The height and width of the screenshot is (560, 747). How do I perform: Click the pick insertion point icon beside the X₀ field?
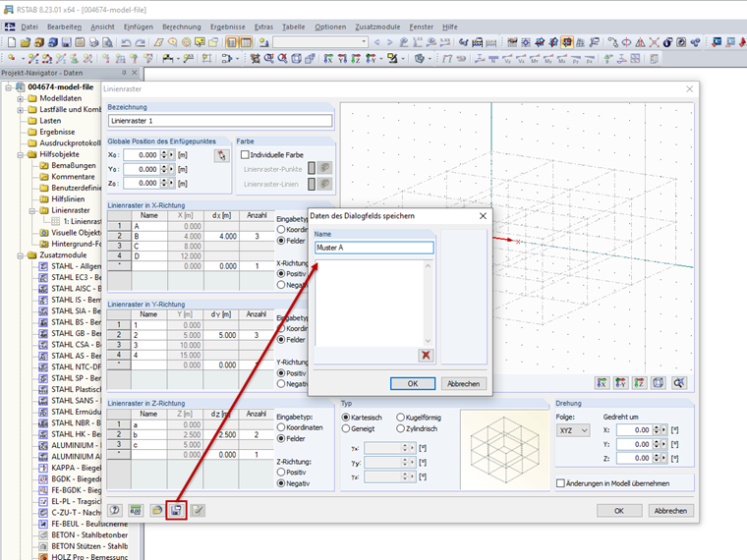pos(221,155)
